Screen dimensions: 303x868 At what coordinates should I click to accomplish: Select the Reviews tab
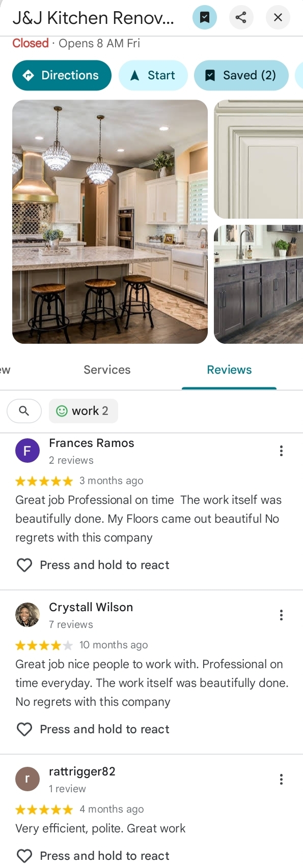pos(229,370)
